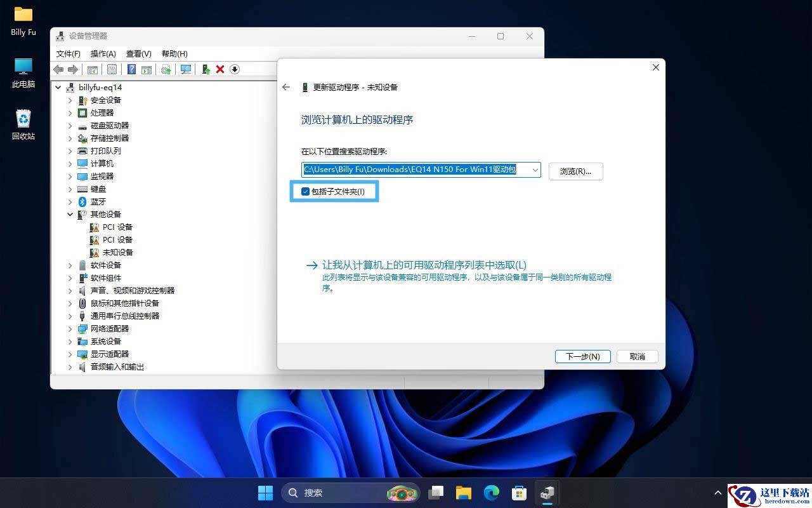Click the 键盘 keyboard icon in the tree
This screenshot has height=508, width=812.
point(82,189)
